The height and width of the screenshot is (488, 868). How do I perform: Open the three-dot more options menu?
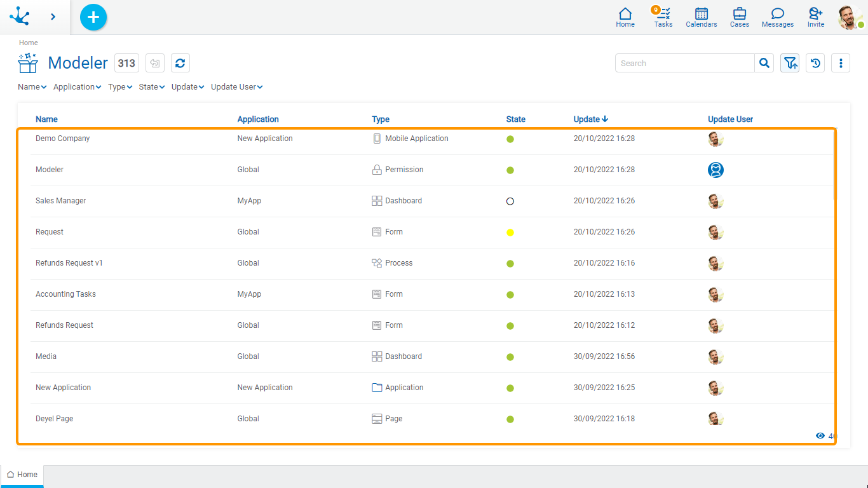click(x=841, y=63)
